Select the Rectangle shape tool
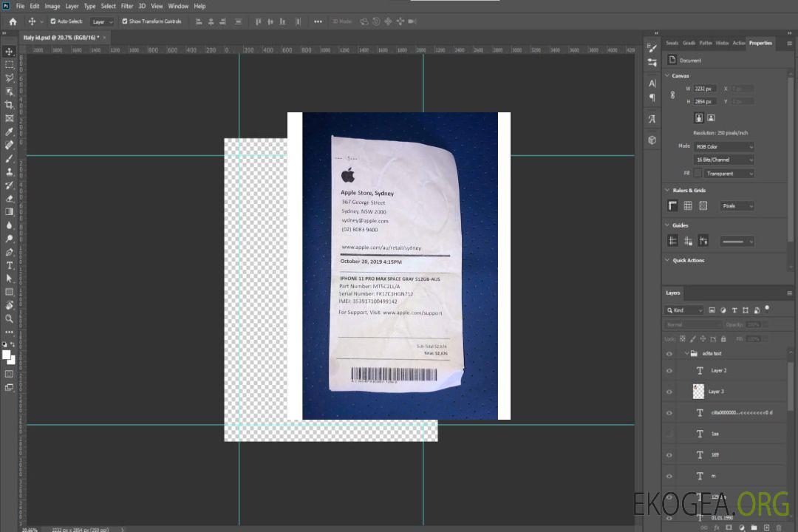 click(9, 292)
